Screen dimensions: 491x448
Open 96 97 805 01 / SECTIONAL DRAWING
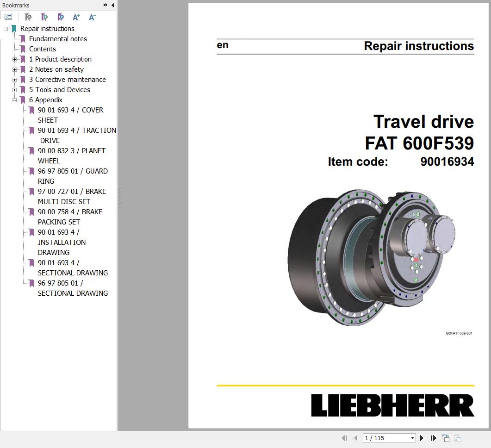73,288
